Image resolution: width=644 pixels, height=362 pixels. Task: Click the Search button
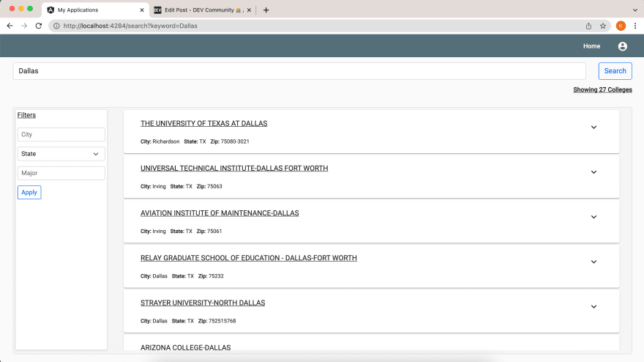pyautogui.click(x=615, y=71)
